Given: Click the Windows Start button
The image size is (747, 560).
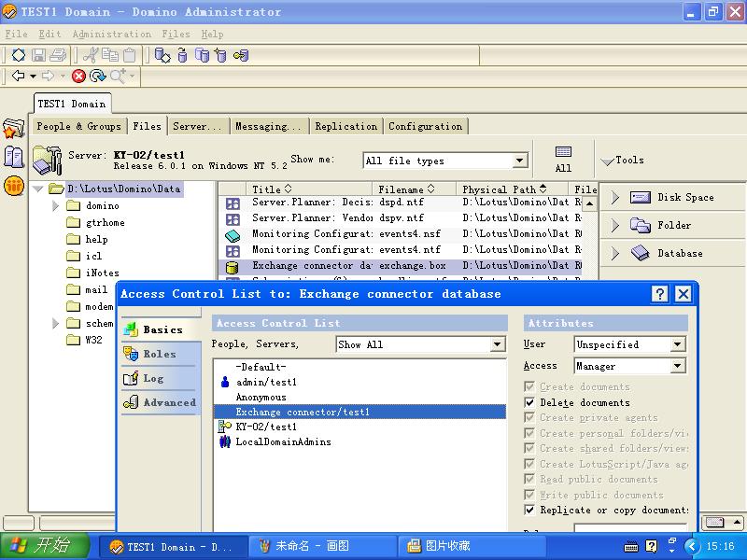Looking at the screenshot, I should [46, 546].
